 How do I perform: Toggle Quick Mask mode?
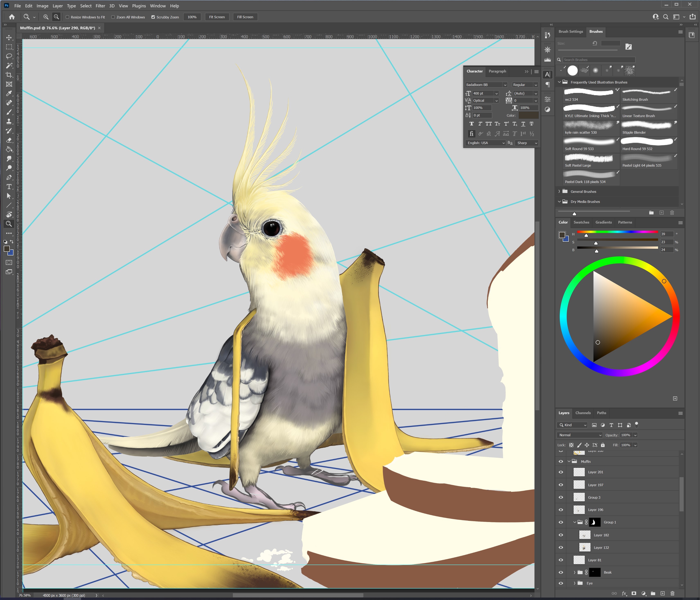pos(9,262)
